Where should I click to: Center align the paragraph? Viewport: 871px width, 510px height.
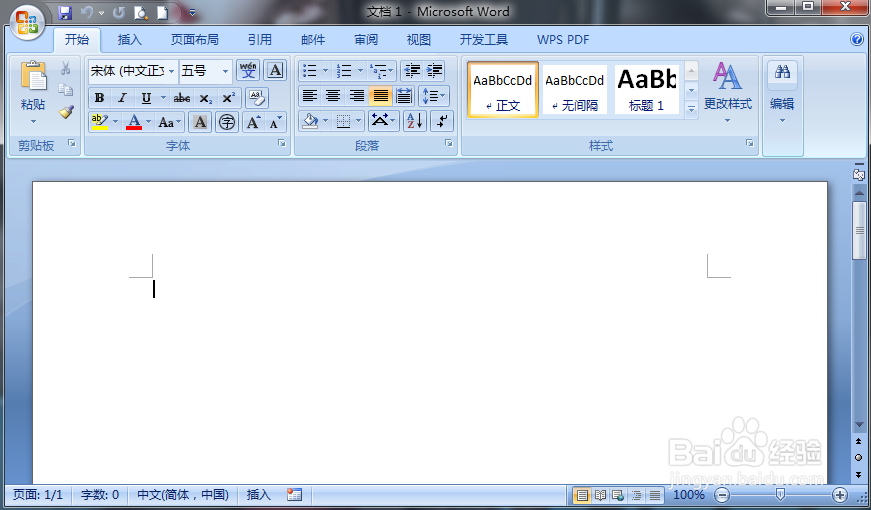tap(333, 96)
